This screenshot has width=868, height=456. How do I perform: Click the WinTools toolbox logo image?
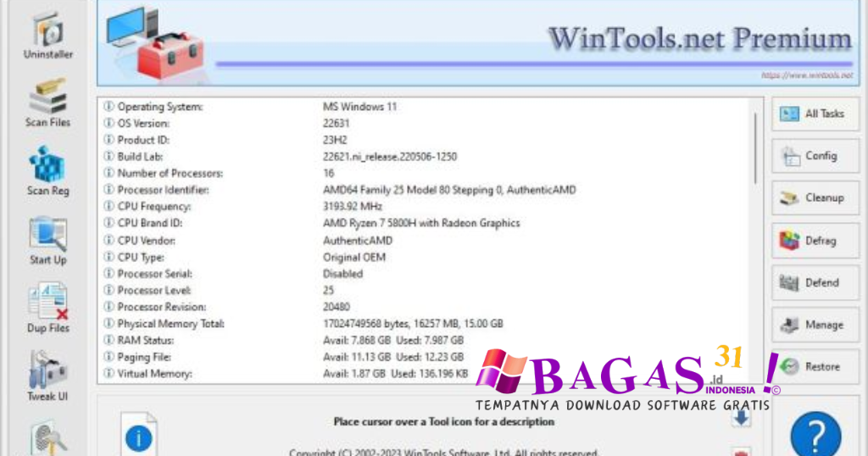[156, 44]
